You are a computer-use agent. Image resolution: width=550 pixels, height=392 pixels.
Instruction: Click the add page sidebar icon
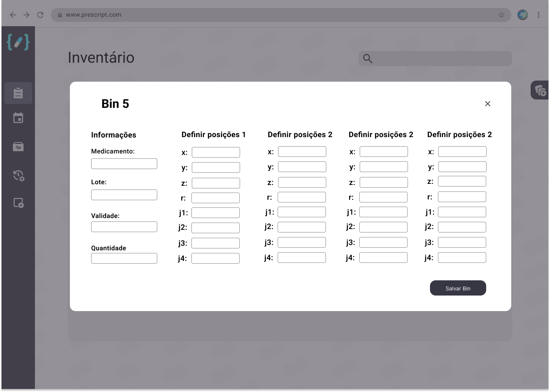[19, 203]
